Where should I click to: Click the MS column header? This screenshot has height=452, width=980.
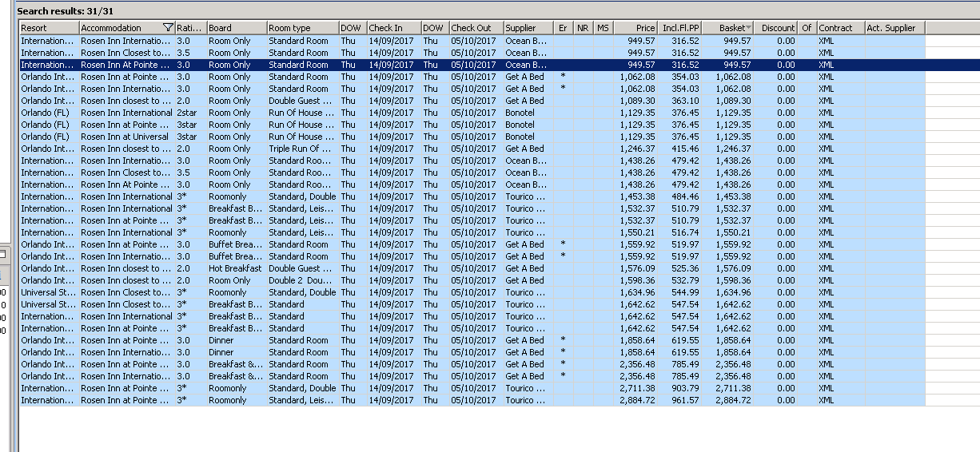point(603,28)
